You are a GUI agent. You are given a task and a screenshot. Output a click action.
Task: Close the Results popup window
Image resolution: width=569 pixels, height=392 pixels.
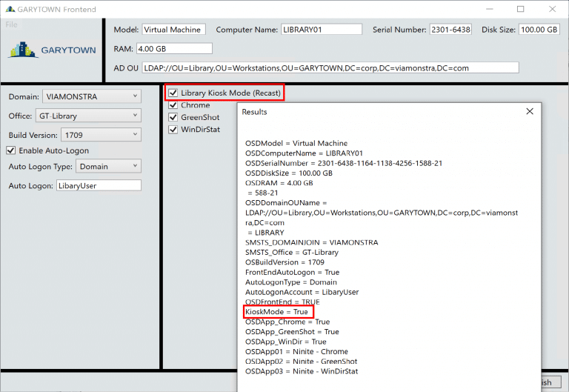[x=529, y=111]
